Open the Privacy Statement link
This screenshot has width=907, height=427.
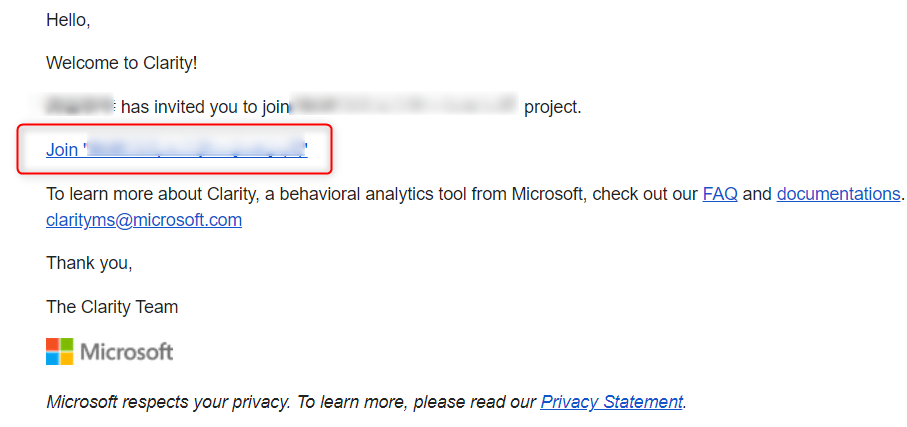tap(611, 402)
